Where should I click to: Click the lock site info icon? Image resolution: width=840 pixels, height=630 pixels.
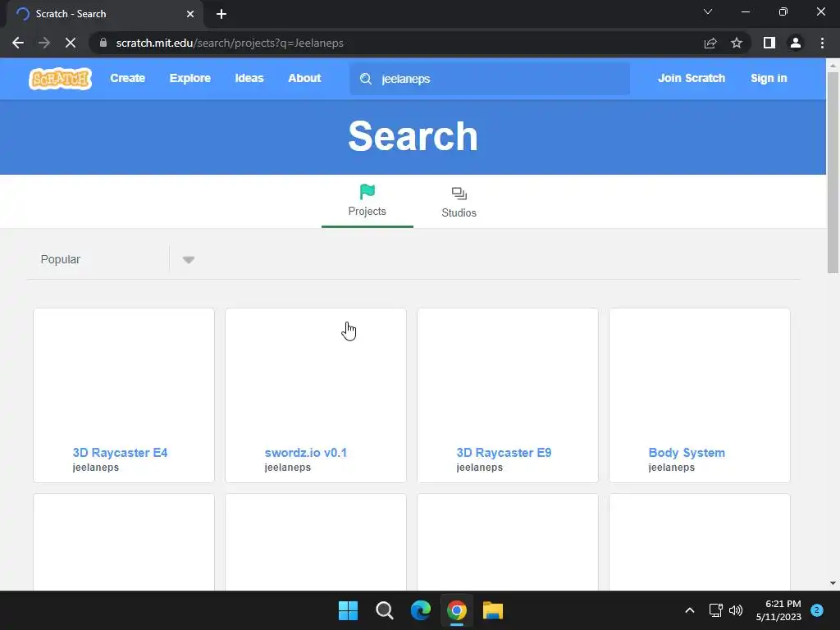pos(103,43)
